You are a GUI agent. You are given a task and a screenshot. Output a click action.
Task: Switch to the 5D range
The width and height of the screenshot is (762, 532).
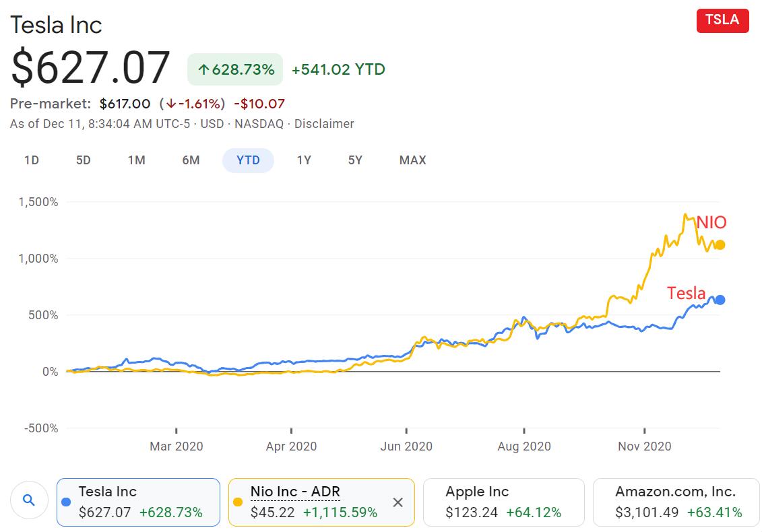[x=83, y=160]
